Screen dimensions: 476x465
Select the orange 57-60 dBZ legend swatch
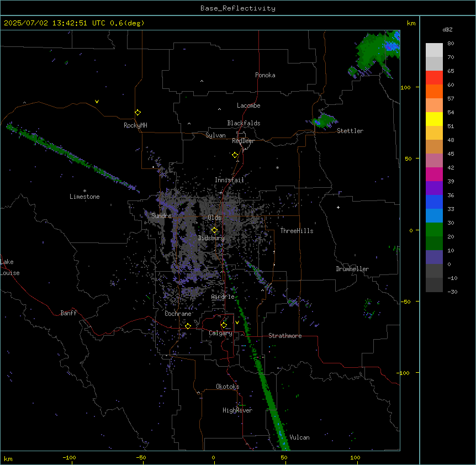point(434,91)
